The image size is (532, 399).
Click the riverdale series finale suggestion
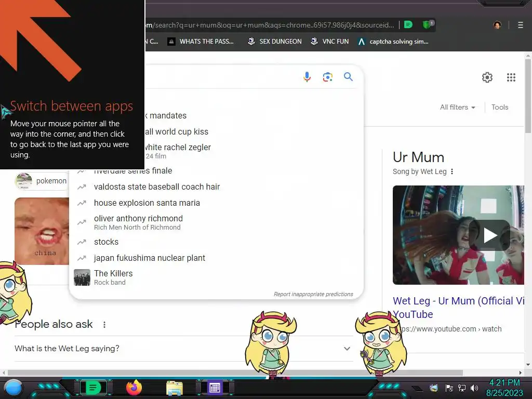pyautogui.click(x=216, y=172)
